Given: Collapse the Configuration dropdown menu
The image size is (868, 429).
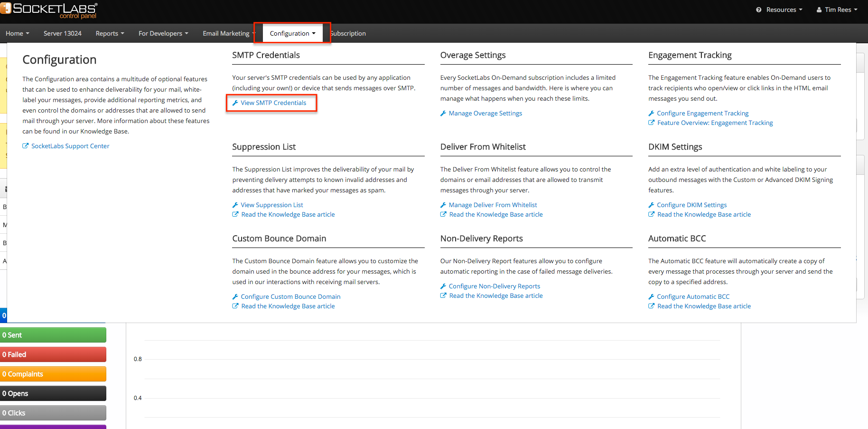Looking at the screenshot, I should 292,33.
